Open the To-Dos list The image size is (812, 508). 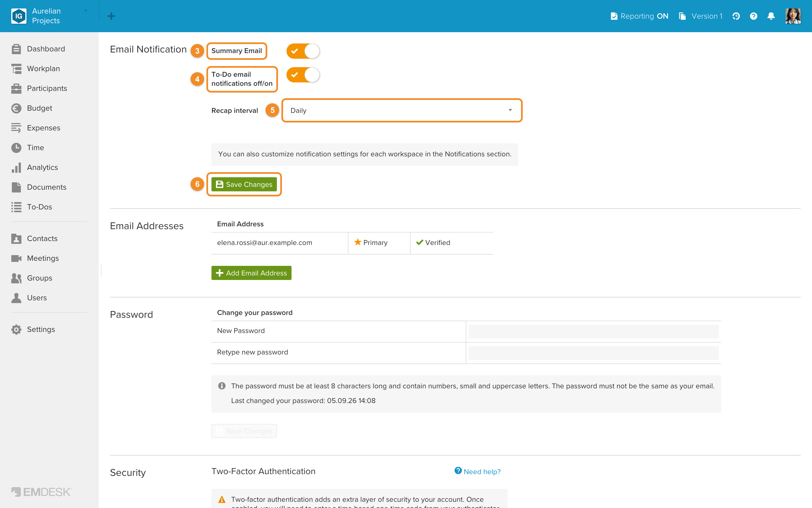[x=32, y=207]
